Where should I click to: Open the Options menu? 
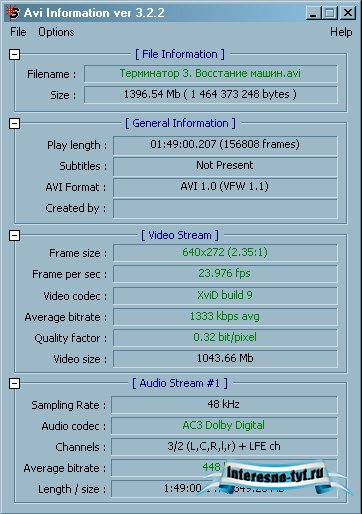coord(56,32)
